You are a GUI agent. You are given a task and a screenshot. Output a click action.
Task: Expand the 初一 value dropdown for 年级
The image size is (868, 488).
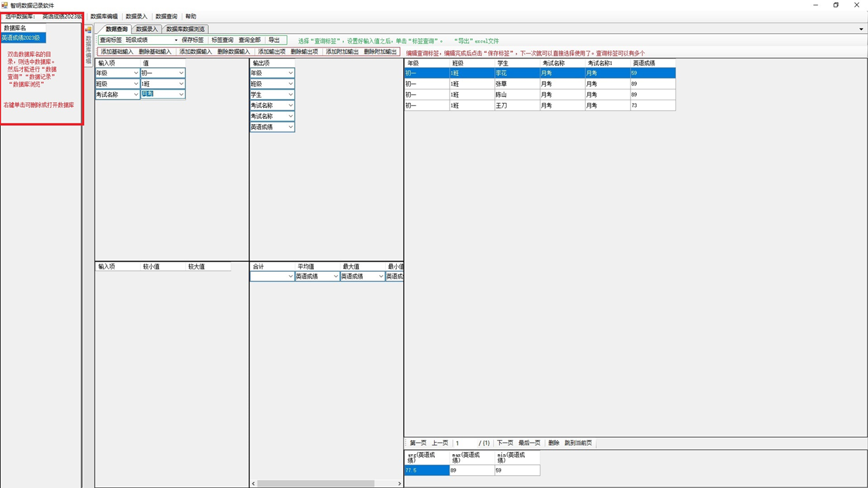[181, 73]
